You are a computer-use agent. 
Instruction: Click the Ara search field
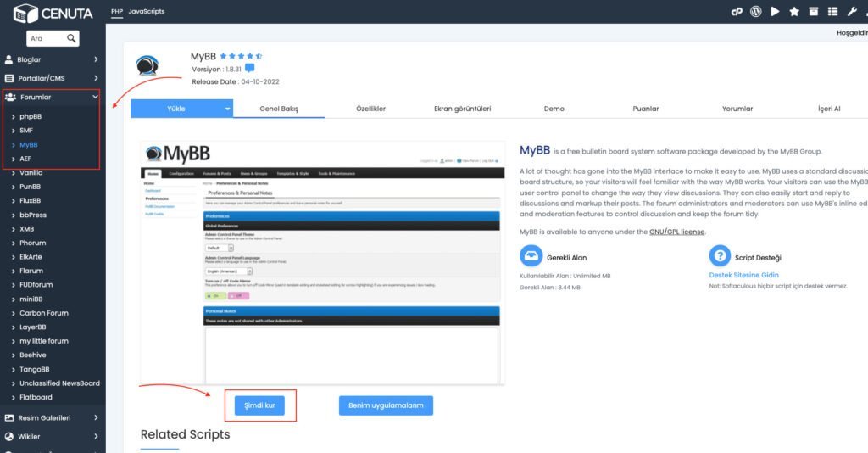(47, 38)
